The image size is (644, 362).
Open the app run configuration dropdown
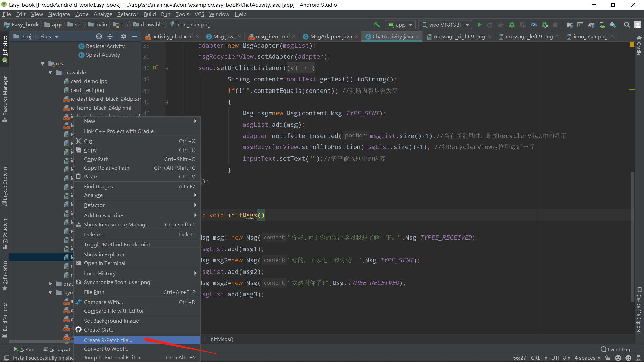pyautogui.click(x=400, y=24)
